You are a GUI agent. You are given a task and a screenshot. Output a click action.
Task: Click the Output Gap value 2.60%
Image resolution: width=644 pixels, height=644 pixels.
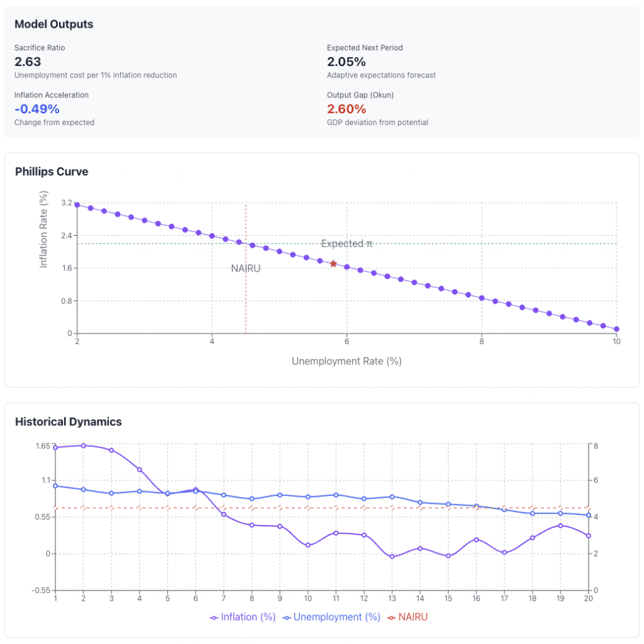(347, 109)
